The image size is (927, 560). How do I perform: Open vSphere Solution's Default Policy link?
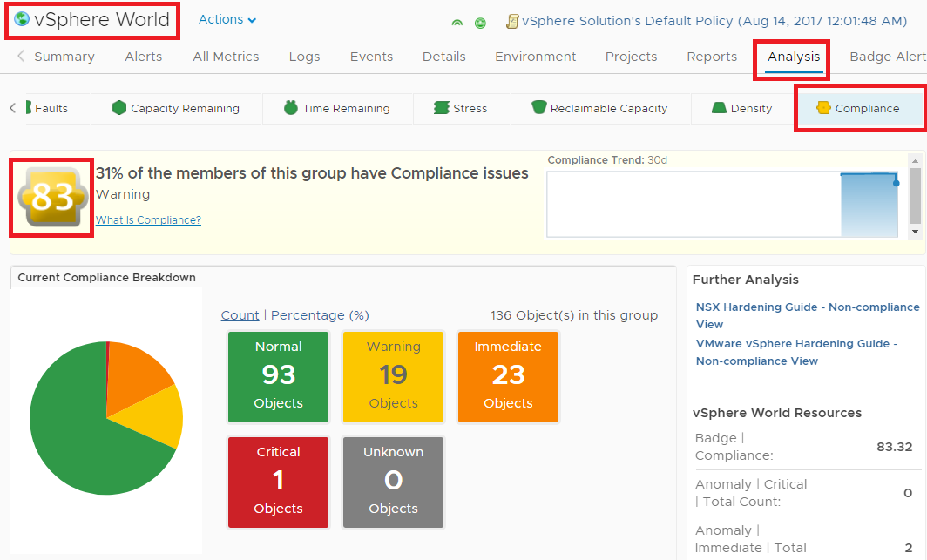point(714,21)
